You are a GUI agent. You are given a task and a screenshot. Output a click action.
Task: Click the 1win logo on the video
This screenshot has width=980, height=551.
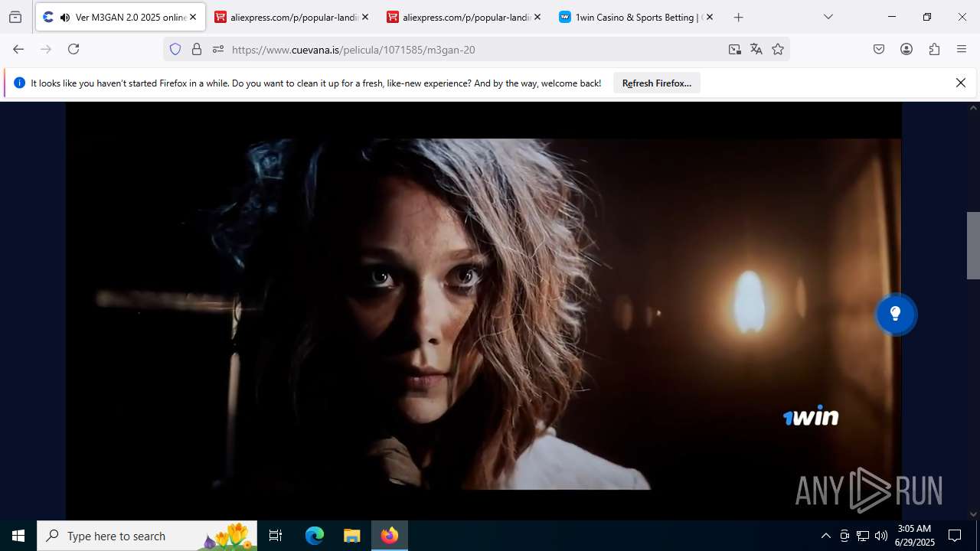(x=811, y=416)
